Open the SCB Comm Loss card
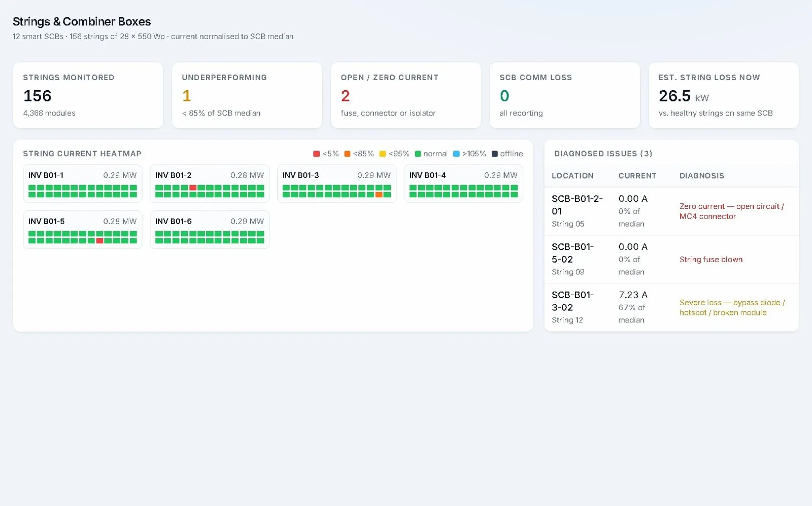812x506 pixels. [565, 95]
